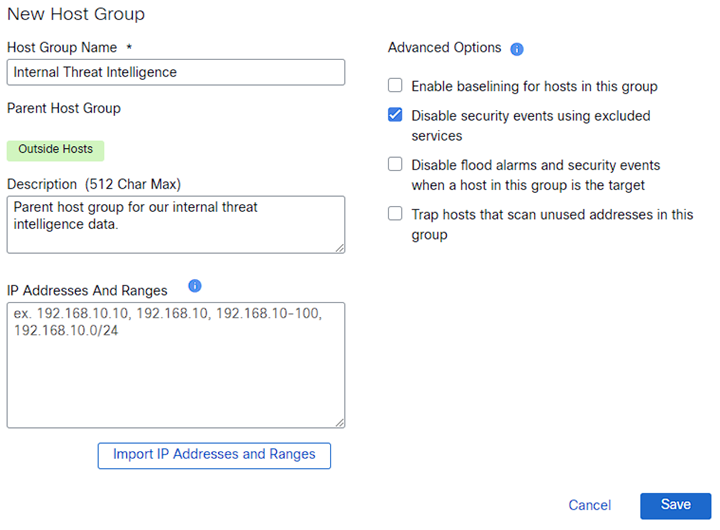The image size is (720, 530).
Task: Click the IP Addresses box resize corner
Action: tap(339, 422)
